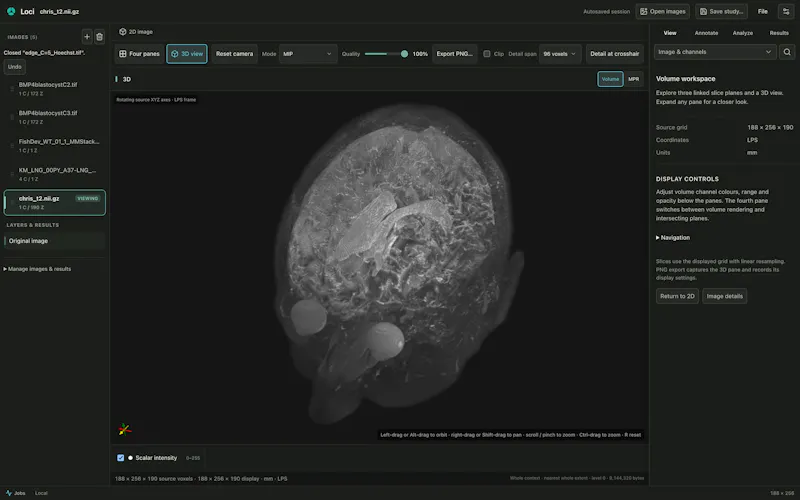Switch to Four panes layout

(139, 54)
